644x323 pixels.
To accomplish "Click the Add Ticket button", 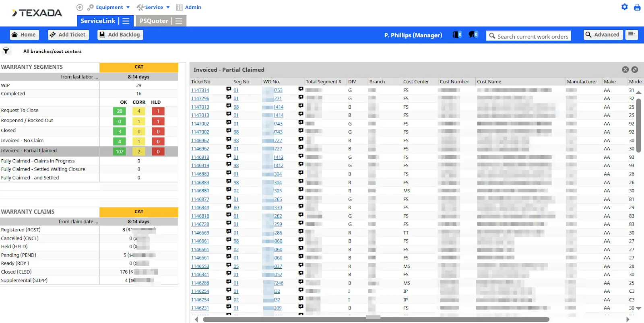I will 67,35.
